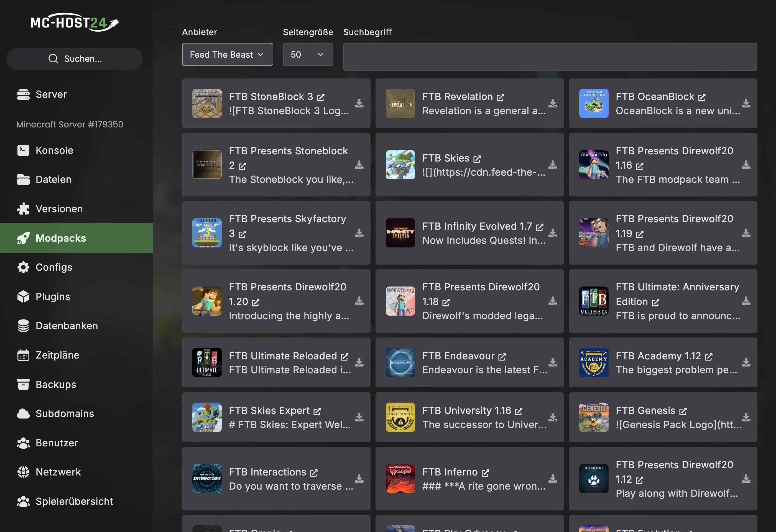The image size is (776, 532).
Task: Open external link icon for FTB OceanBlock
Action: pos(702,97)
